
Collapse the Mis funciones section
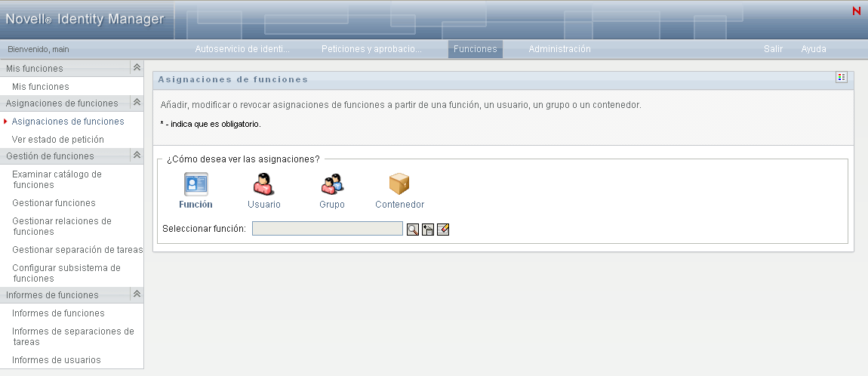click(137, 67)
